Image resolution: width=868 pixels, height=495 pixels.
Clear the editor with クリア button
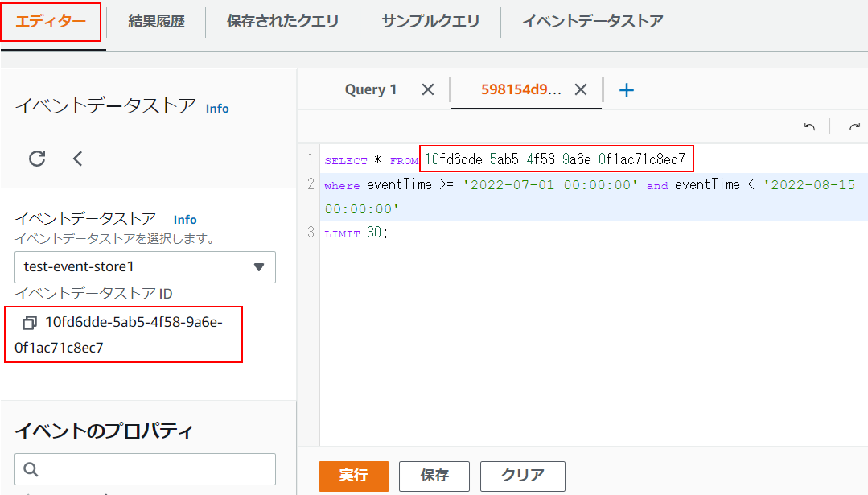coord(522,475)
